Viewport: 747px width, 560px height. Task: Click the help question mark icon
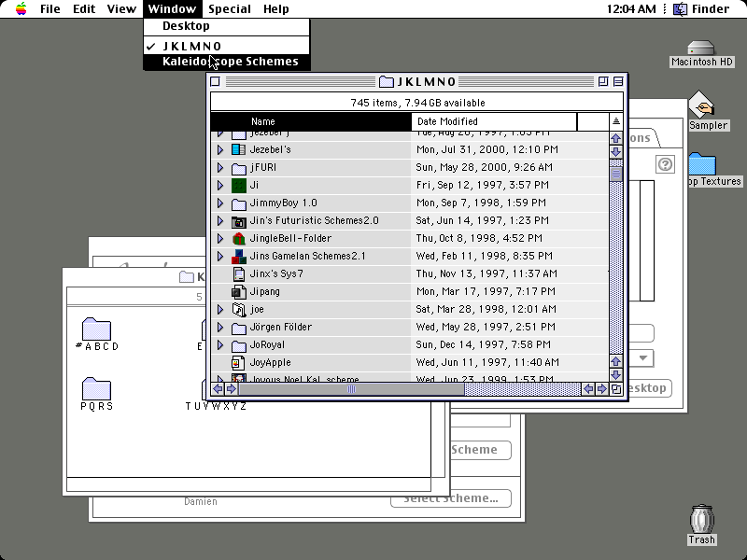(665, 164)
